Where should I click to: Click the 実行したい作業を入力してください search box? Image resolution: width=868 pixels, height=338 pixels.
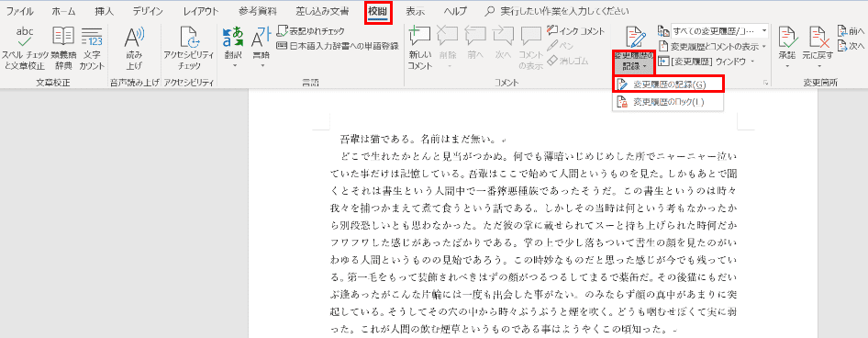pyautogui.click(x=556, y=11)
